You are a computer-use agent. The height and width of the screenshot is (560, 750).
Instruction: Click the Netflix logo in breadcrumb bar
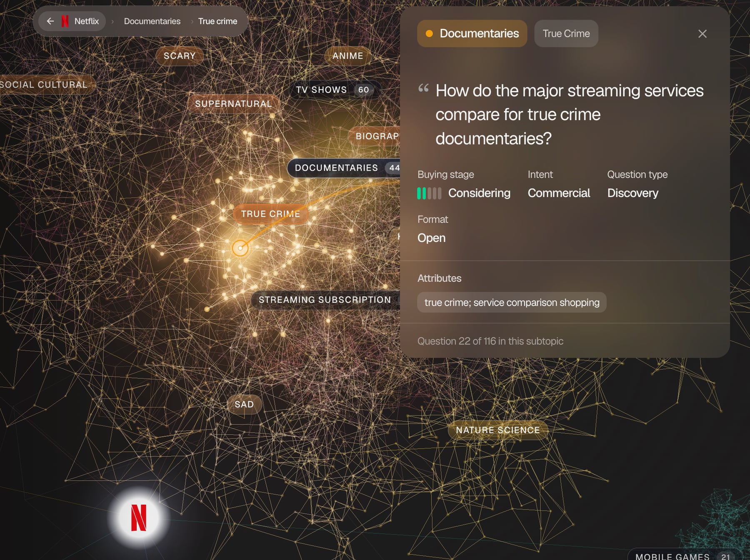[x=65, y=21]
